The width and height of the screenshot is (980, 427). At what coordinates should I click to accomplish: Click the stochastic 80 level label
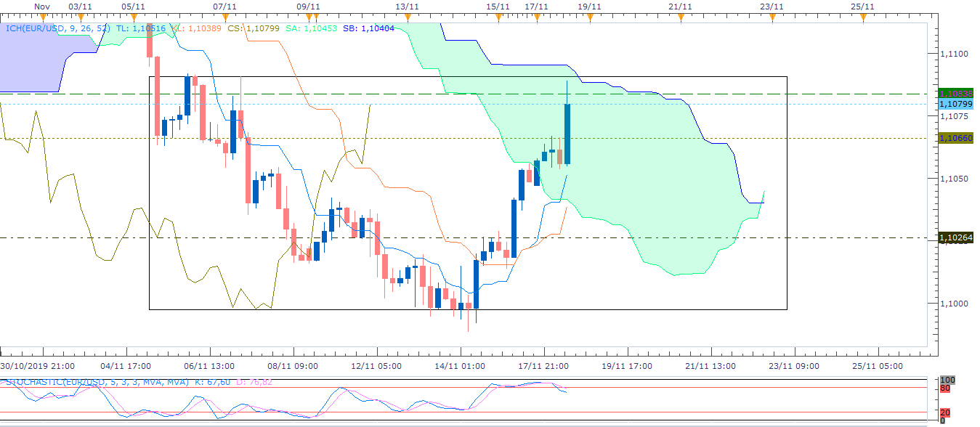point(944,388)
